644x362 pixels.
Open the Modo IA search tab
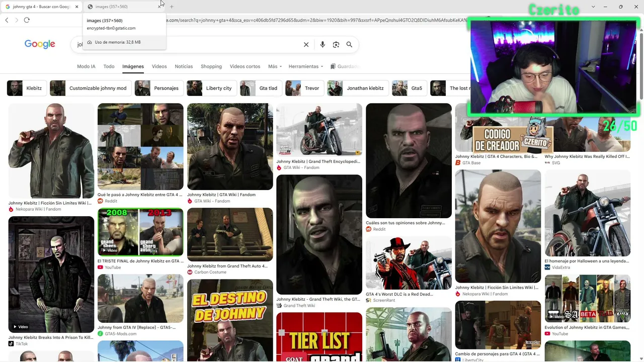(x=86, y=66)
